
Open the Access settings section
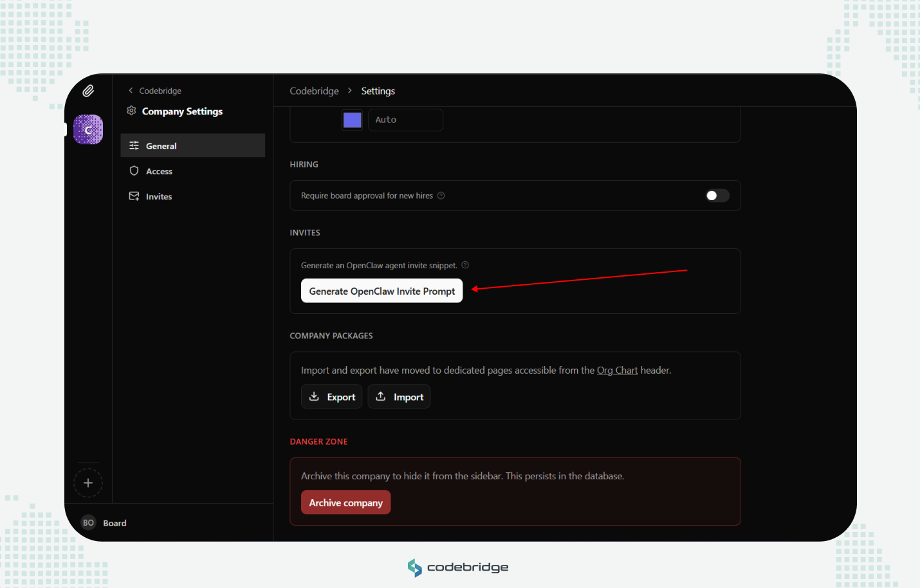click(192, 171)
